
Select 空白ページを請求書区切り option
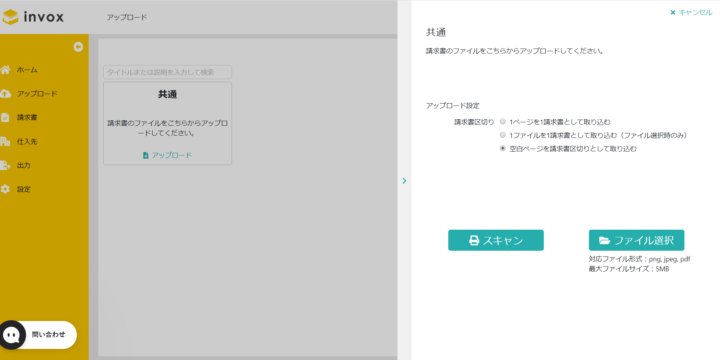tap(503, 148)
